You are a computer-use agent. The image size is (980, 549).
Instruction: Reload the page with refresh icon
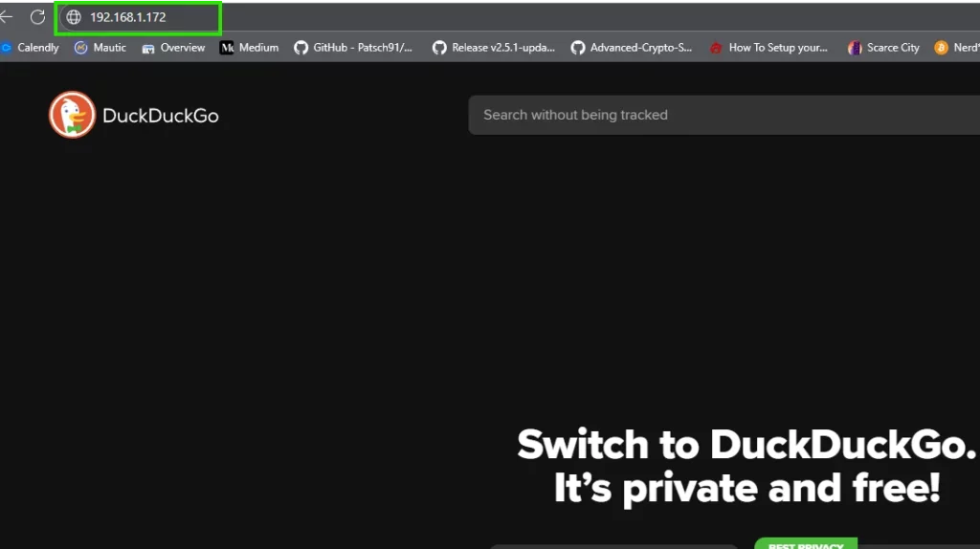click(37, 17)
